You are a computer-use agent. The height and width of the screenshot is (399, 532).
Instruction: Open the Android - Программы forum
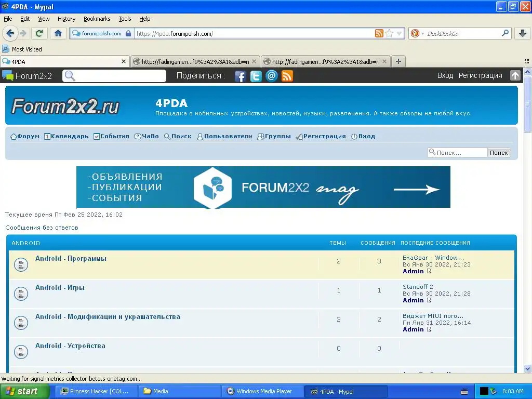71,259
